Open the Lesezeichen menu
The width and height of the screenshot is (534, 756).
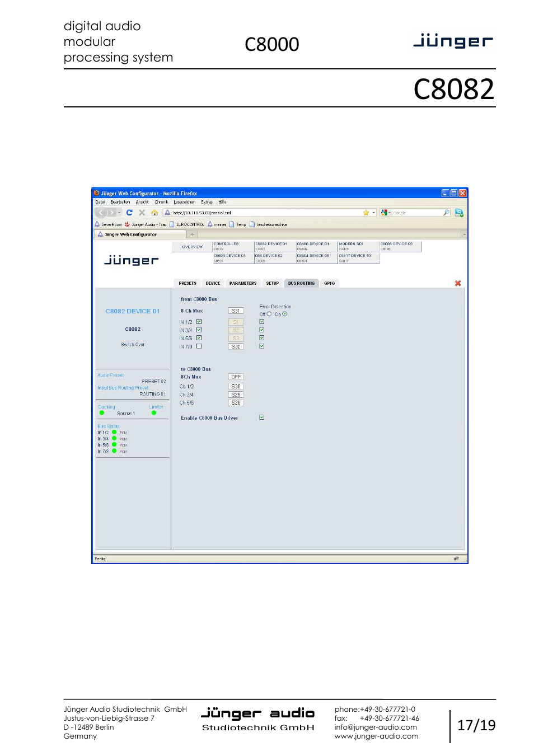[184, 202]
